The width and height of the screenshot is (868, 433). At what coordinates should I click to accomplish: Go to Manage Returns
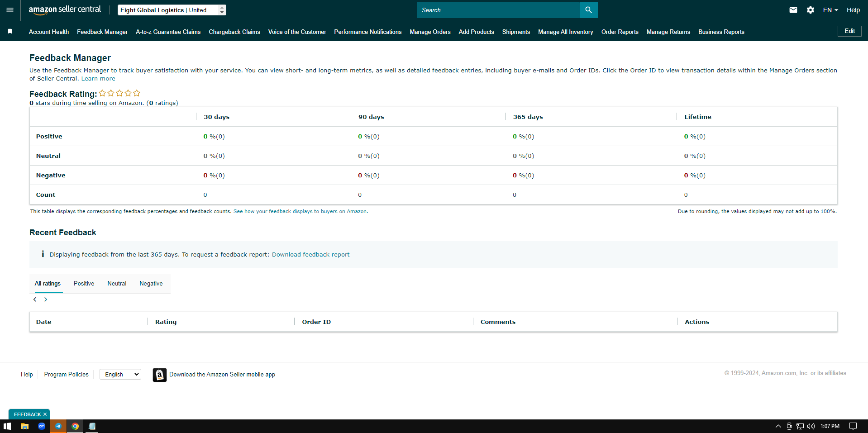pos(668,32)
